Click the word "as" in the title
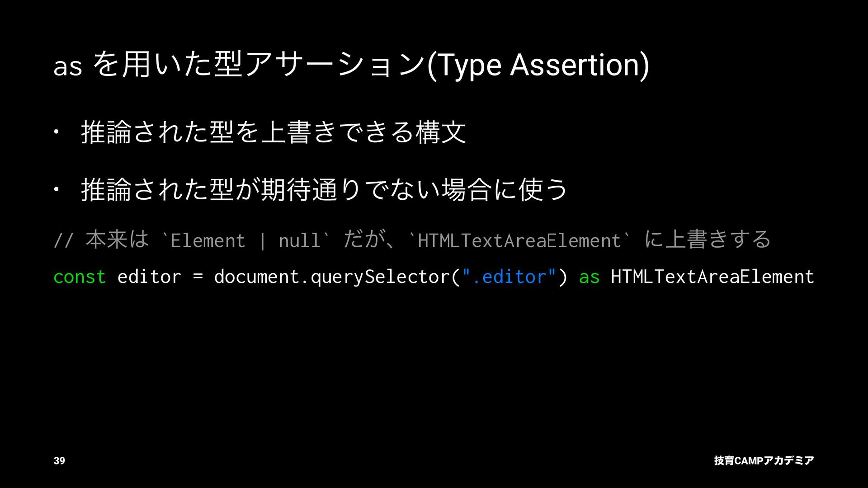868x488 pixels. click(68, 67)
